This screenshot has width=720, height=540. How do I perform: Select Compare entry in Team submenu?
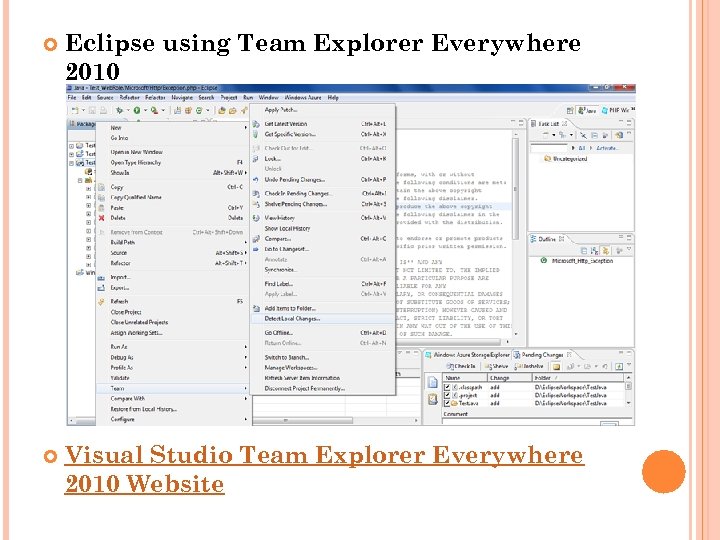pyautogui.click(x=323, y=239)
